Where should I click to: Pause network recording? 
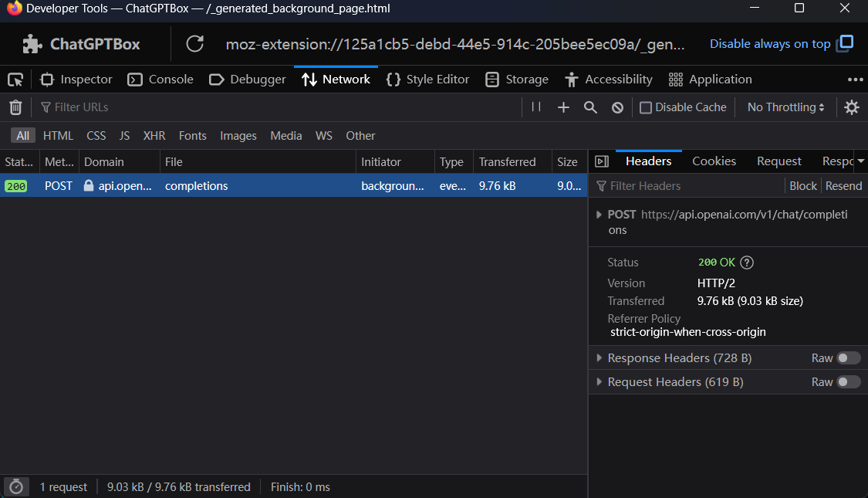click(x=535, y=107)
